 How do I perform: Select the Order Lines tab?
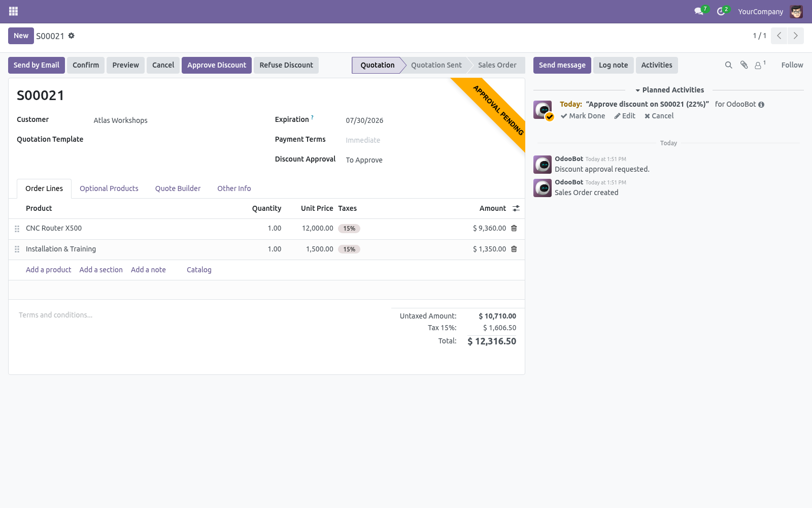click(x=44, y=188)
